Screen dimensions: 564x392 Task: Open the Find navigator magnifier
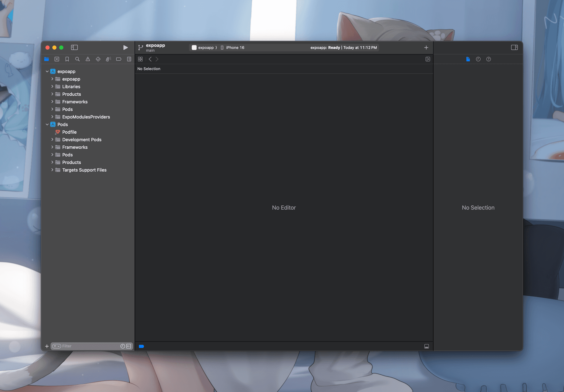coord(77,59)
